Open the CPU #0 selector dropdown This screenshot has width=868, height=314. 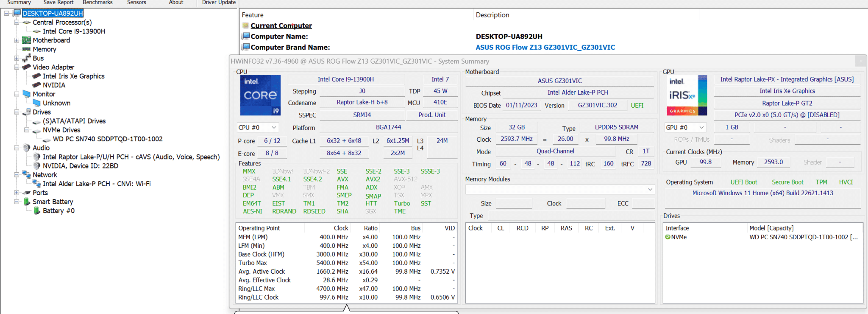(x=257, y=127)
